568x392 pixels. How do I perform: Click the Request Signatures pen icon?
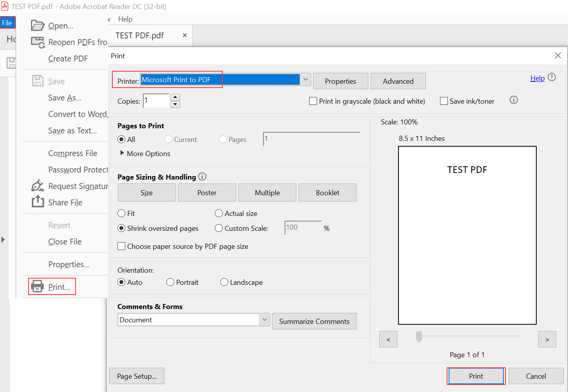38,186
